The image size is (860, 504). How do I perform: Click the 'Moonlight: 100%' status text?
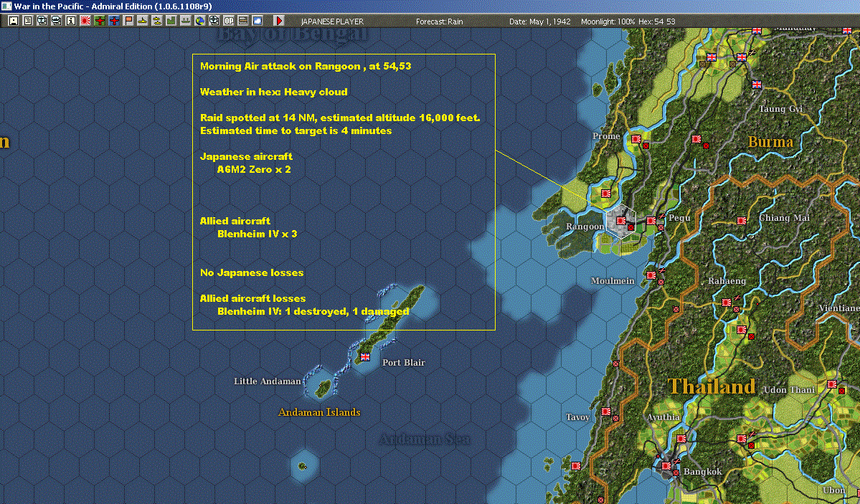[x=608, y=22]
